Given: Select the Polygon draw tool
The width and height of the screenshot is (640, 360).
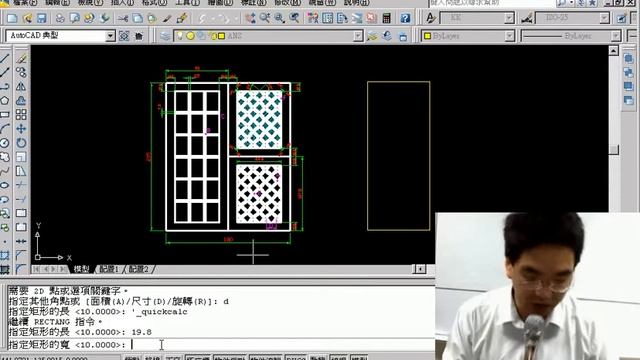Looking at the screenshot, I should [x=5, y=100].
